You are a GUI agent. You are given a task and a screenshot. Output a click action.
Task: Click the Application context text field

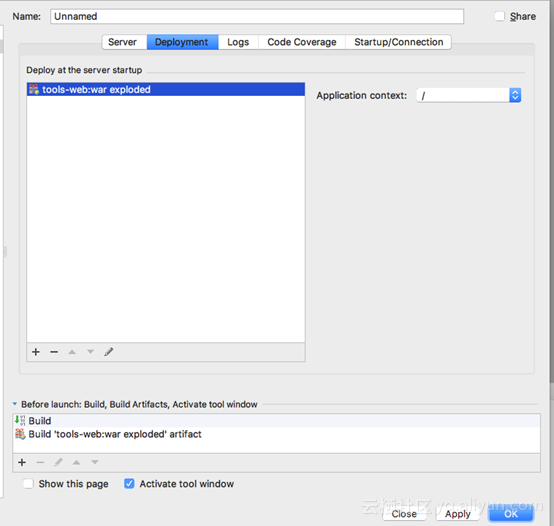[463, 95]
